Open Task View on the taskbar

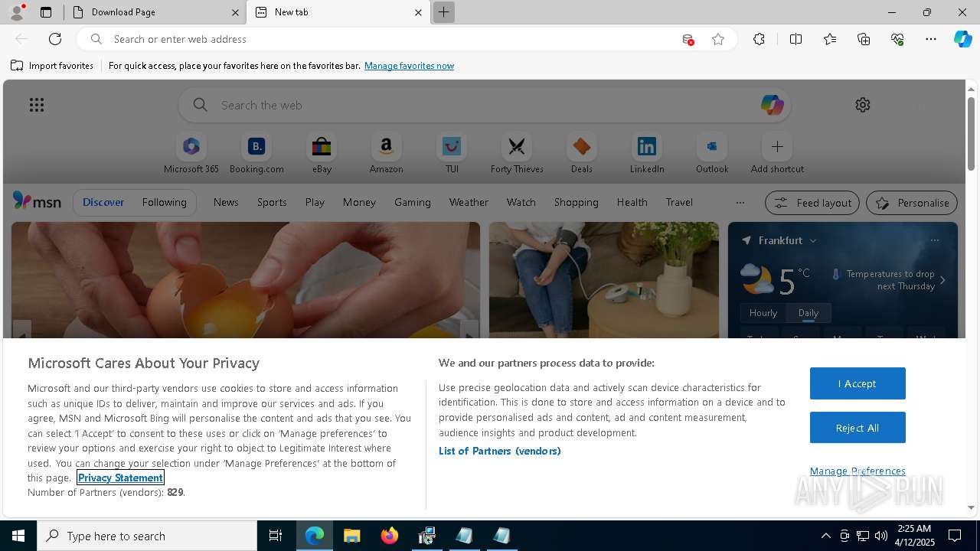pos(276,536)
